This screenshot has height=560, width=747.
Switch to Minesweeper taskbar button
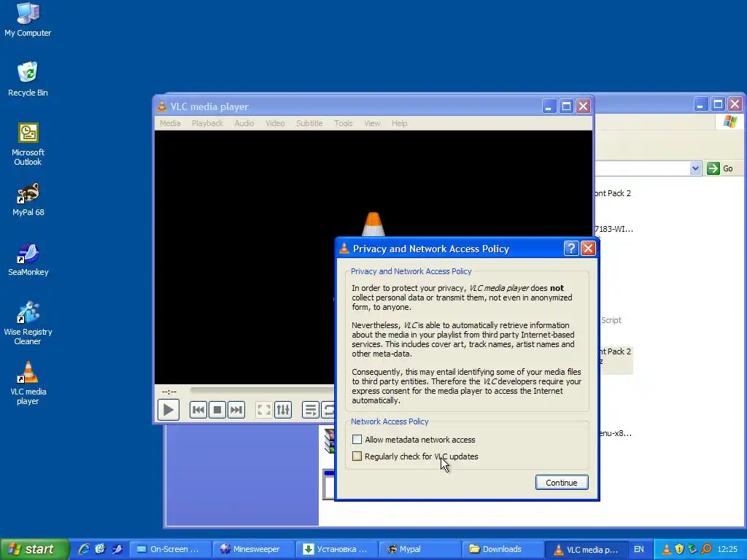tap(253, 549)
